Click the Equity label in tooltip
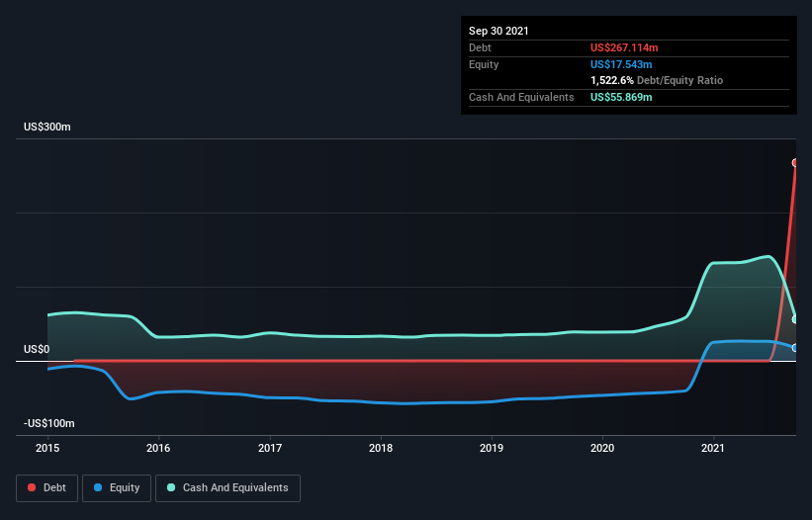 (484, 64)
